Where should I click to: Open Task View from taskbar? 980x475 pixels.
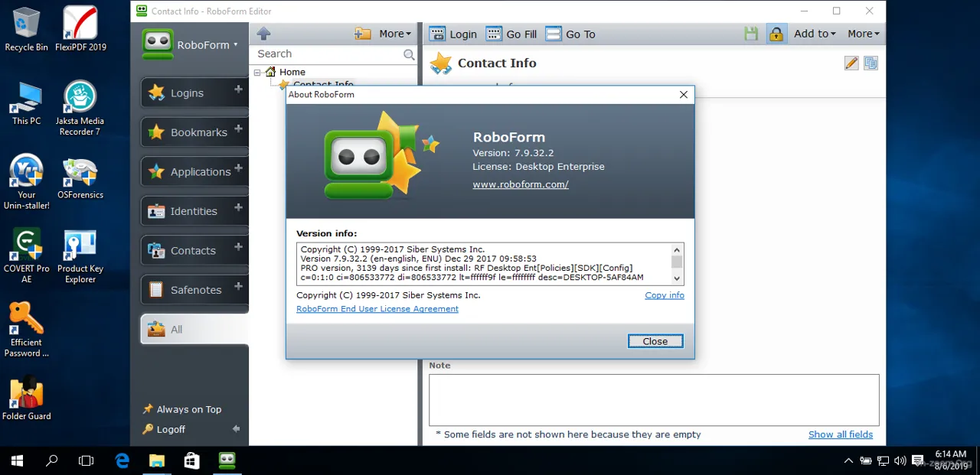(x=87, y=460)
